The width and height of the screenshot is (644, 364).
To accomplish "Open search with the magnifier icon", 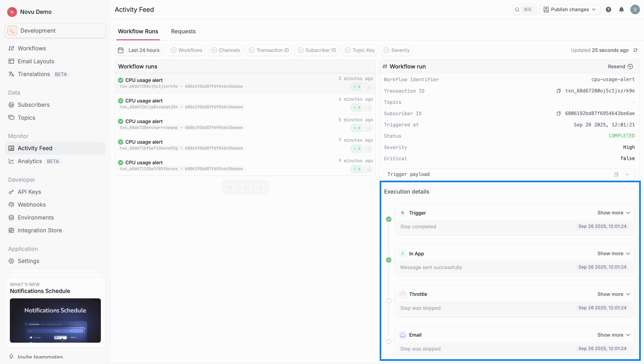I will tap(517, 10).
